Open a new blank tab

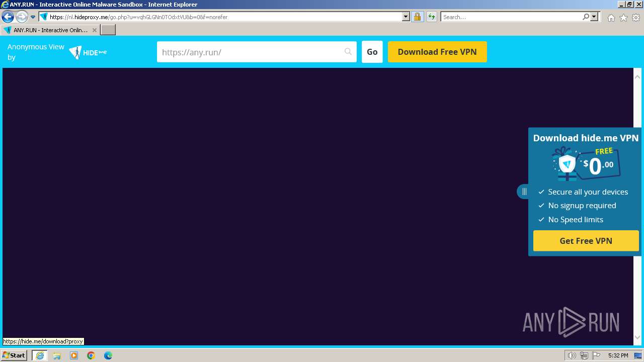[x=108, y=30]
